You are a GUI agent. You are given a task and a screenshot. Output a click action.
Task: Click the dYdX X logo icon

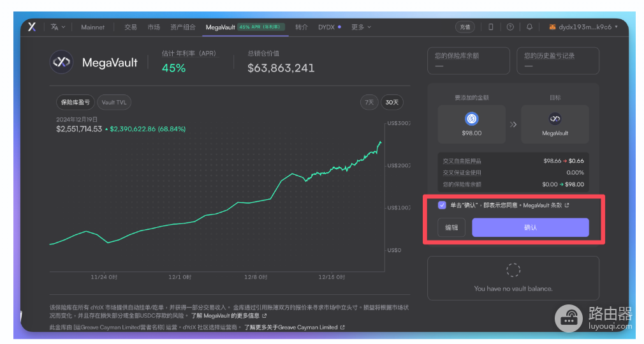(32, 27)
